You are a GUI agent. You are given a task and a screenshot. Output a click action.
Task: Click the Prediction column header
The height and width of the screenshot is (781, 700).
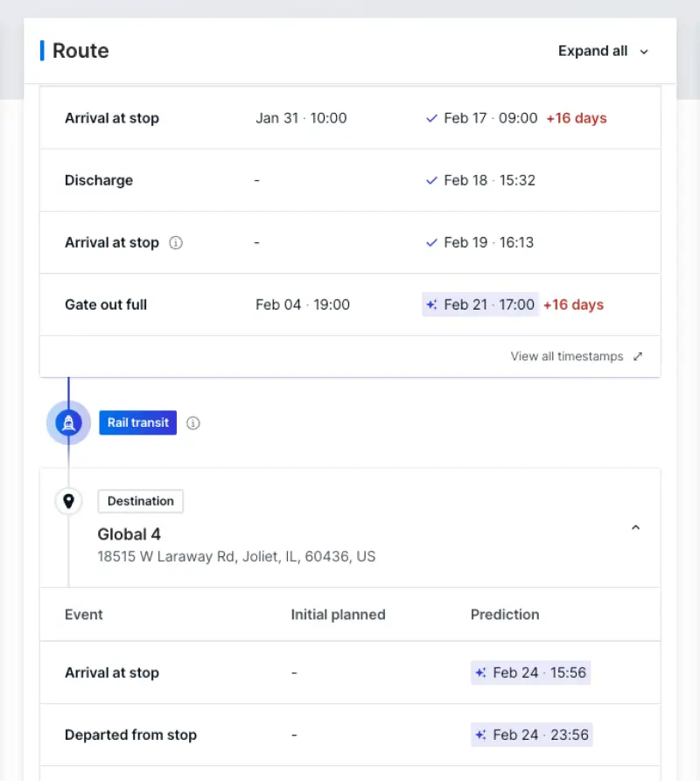[x=505, y=615]
